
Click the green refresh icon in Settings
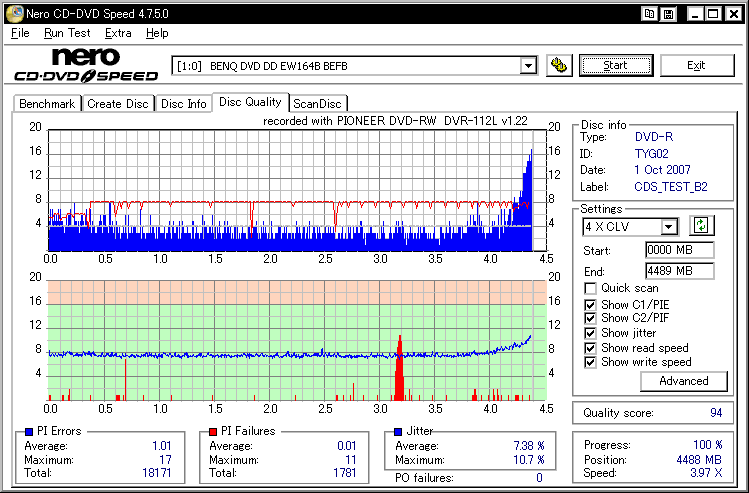coord(701,225)
